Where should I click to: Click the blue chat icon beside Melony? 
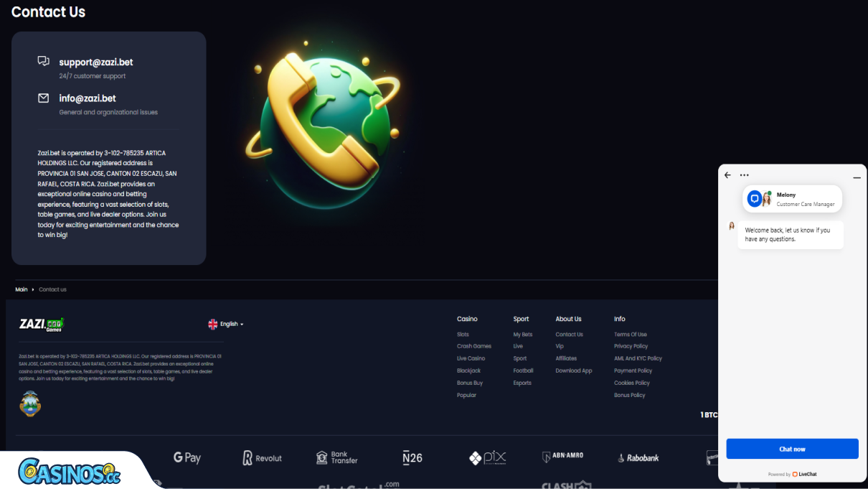pos(755,199)
